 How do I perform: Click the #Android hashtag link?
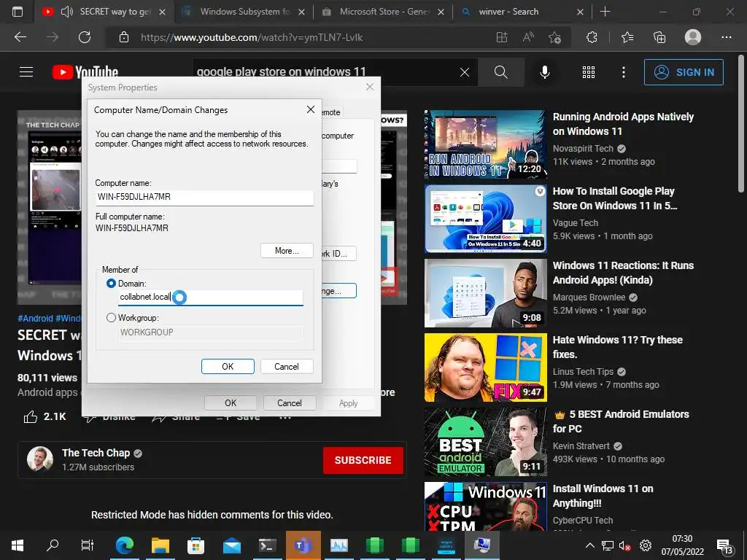coord(35,319)
